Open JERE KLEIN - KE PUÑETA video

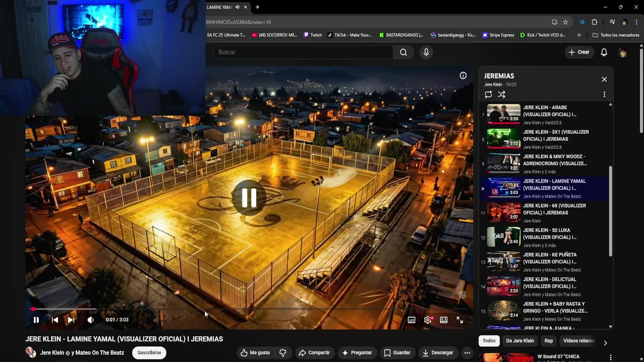coord(544,262)
